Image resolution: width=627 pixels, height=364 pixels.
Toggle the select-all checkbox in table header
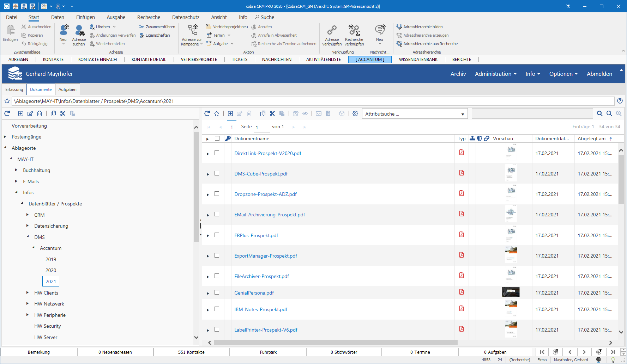pos(217,138)
